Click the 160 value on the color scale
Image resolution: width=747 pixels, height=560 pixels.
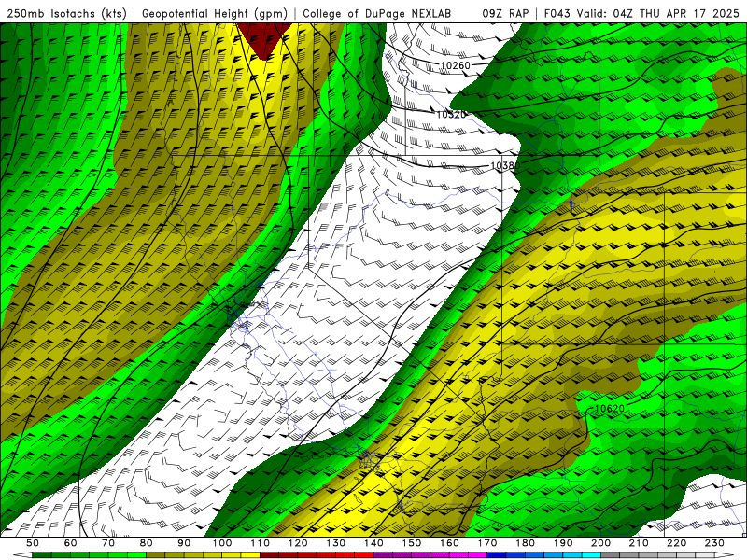click(x=449, y=543)
